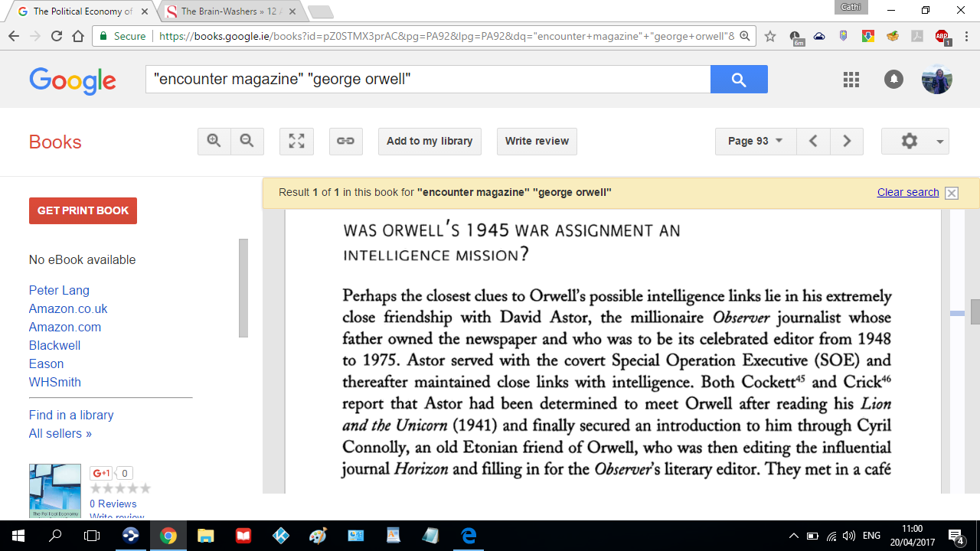Switch book viewer to full screen
Viewport: 980px width, 551px height.
[296, 142]
